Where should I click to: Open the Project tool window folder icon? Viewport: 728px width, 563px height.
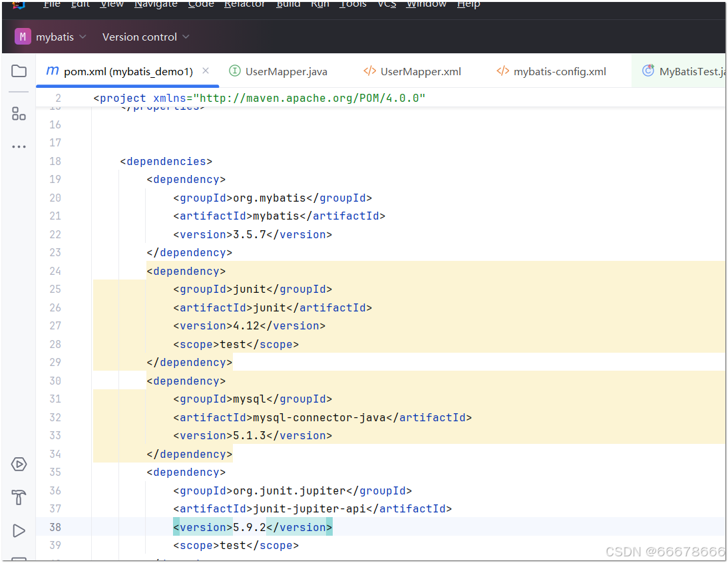tap(19, 71)
